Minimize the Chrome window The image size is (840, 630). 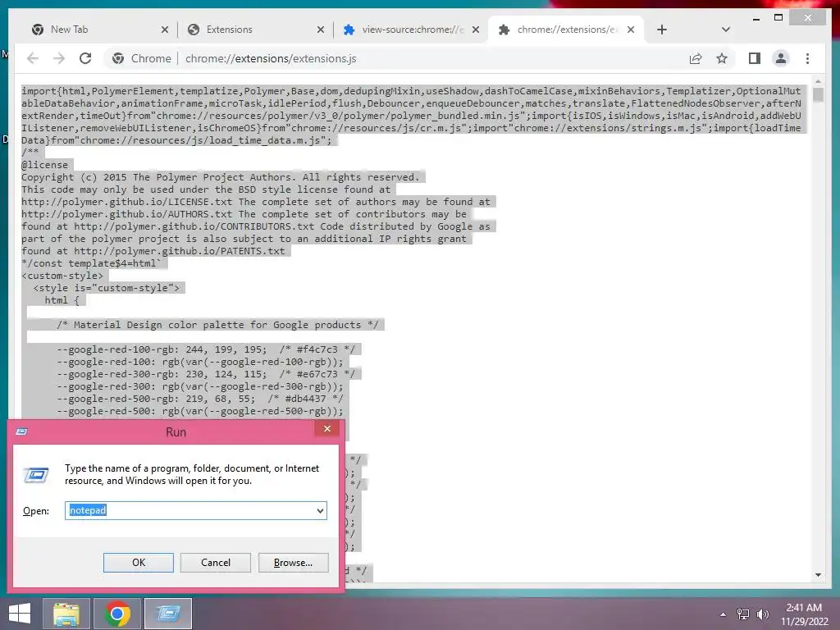[756, 18]
